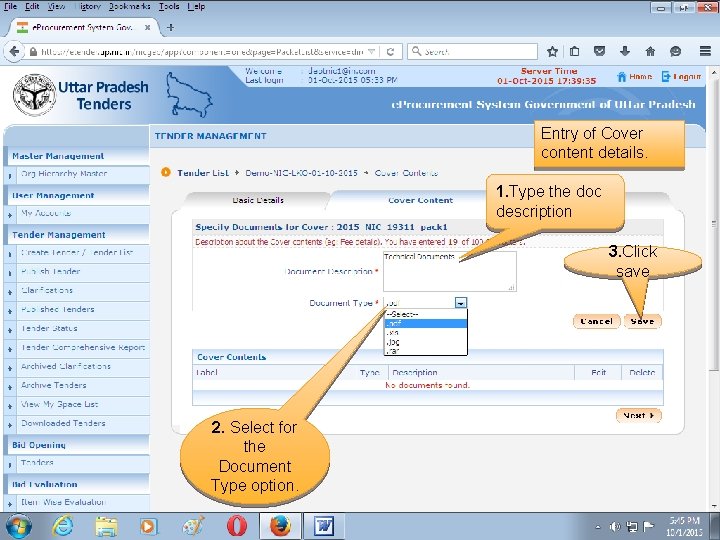Switch to the Basic Details tab
The width and height of the screenshot is (720, 540).
coord(258,200)
